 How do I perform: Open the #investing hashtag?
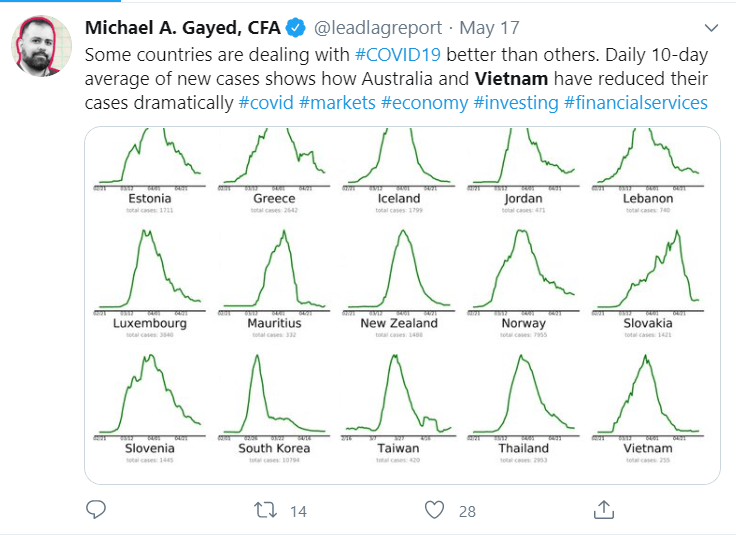(516, 103)
